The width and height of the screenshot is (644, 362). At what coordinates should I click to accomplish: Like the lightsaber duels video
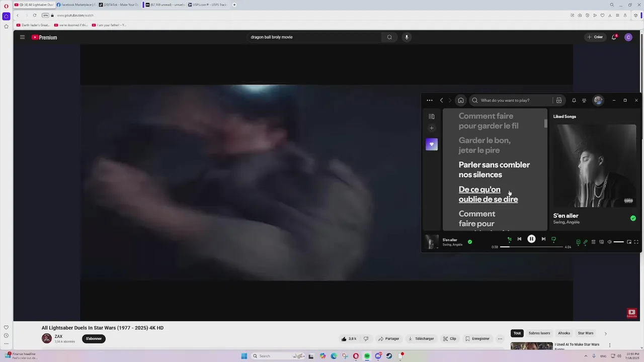(x=349, y=339)
